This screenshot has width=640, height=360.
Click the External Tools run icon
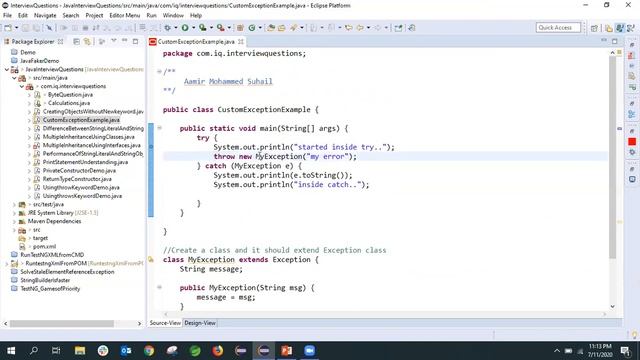click(x=220, y=28)
